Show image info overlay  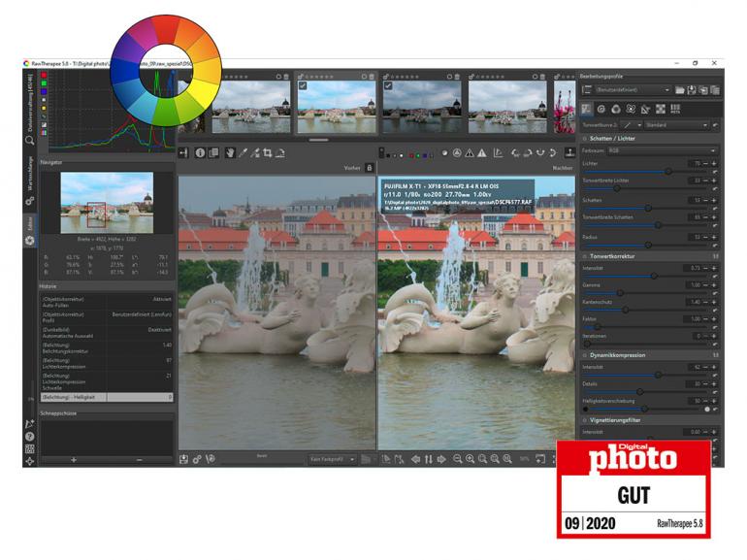(200, 152)
